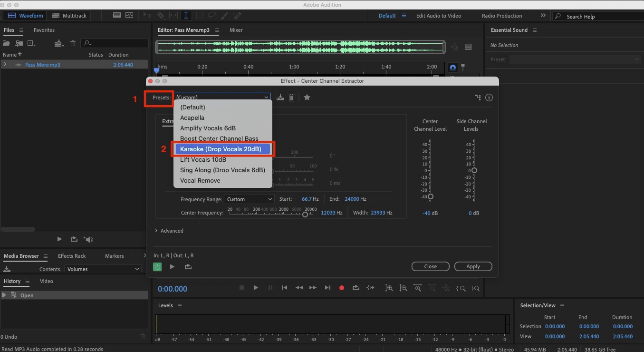Choose Karaoke (Drop Vocals 20dB) preset
Viewport: 644px width, 352px height.
(222, 149)
